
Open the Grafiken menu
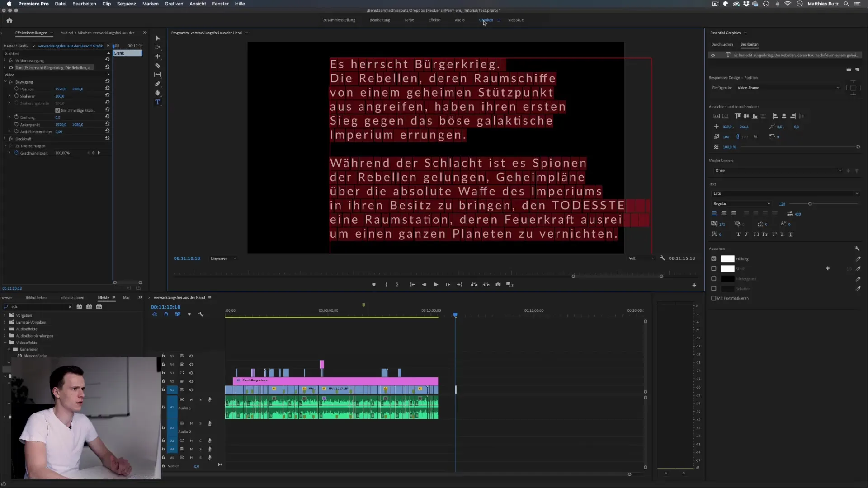click(x=174, y=4)
